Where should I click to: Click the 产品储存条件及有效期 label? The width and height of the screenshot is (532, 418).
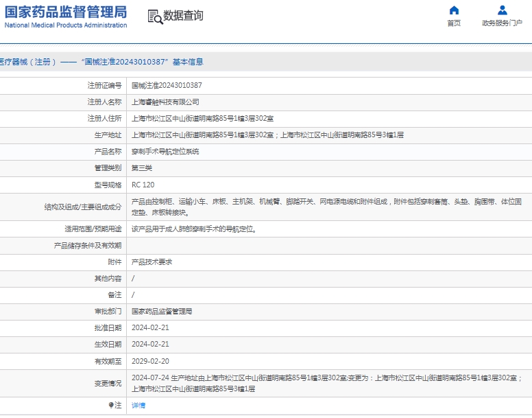pyautogui.click(x=88, y=246)
